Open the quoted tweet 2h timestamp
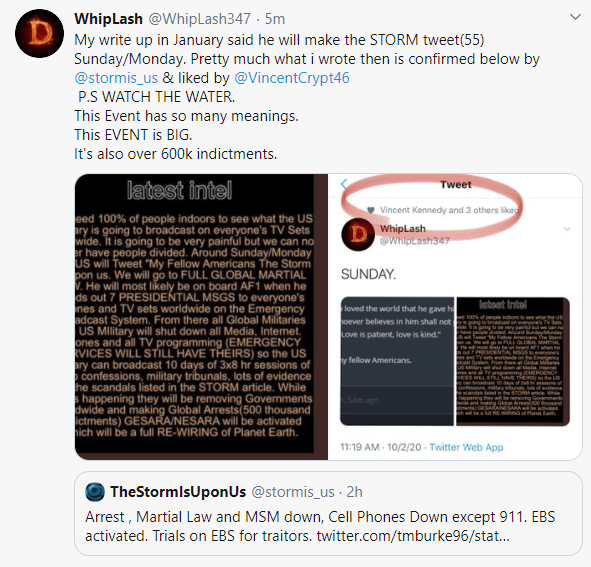This screenshot has height=567, width=591. coord(354,492)
